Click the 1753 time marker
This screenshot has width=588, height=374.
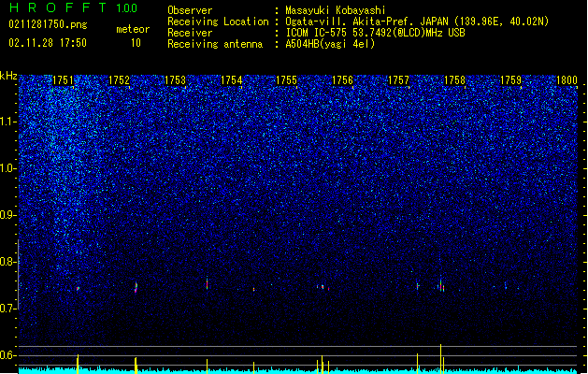click(175, 80)
